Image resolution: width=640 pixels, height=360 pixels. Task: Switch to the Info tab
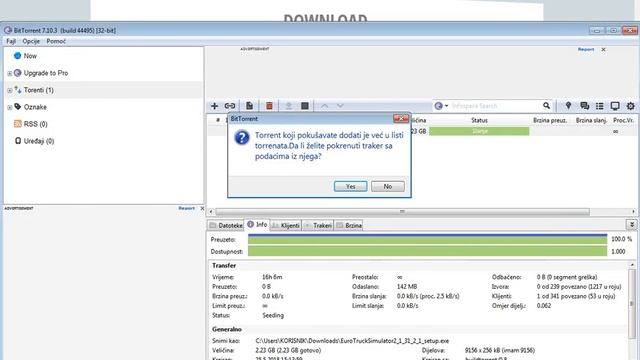257,224
